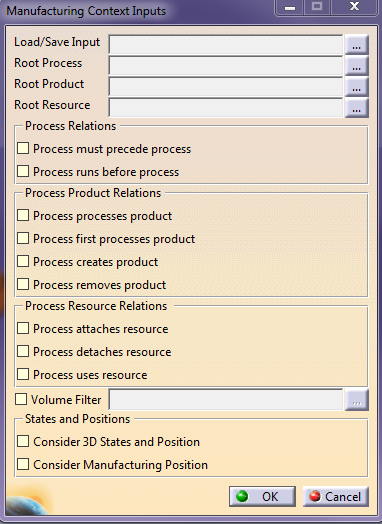The width and height of the screenshot is (382, 524).
Task: Toggle Process runs before process checkbox
Action: click(x=23, y=171)
